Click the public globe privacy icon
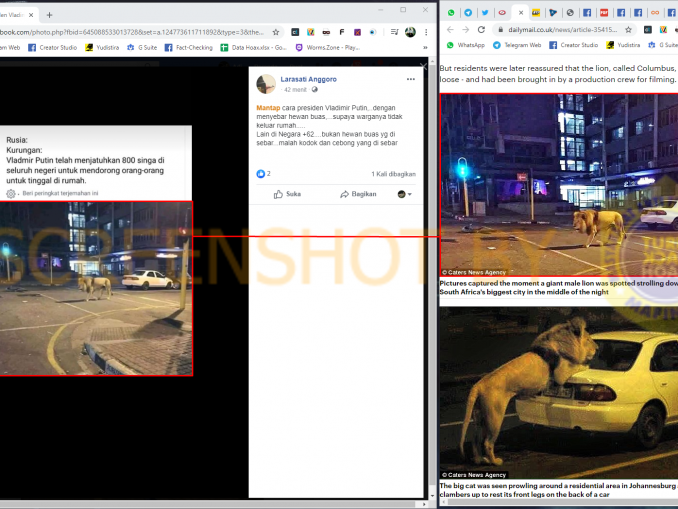 point(314,90)
